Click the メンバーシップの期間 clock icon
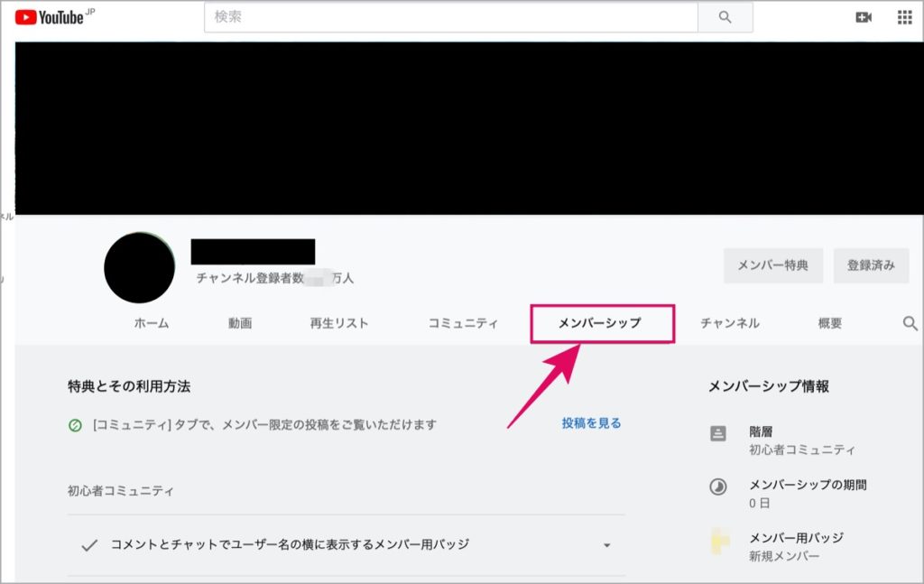924x584 pixels. 717,487
